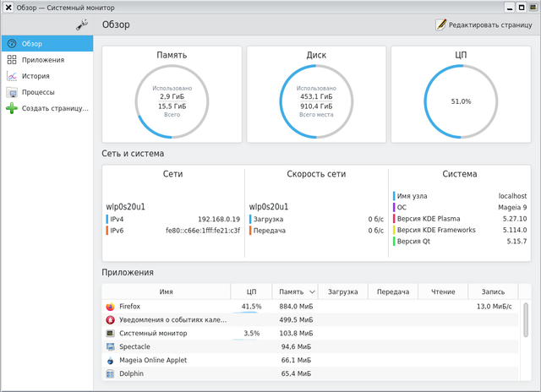The height and width of the screenshot is (392, 541).
Task: Click the Qt version 5.15.7
Action: pos(516,241)
